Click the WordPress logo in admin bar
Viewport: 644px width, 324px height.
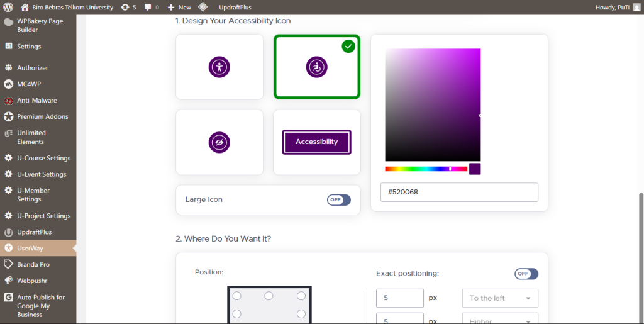pos(9,8)
